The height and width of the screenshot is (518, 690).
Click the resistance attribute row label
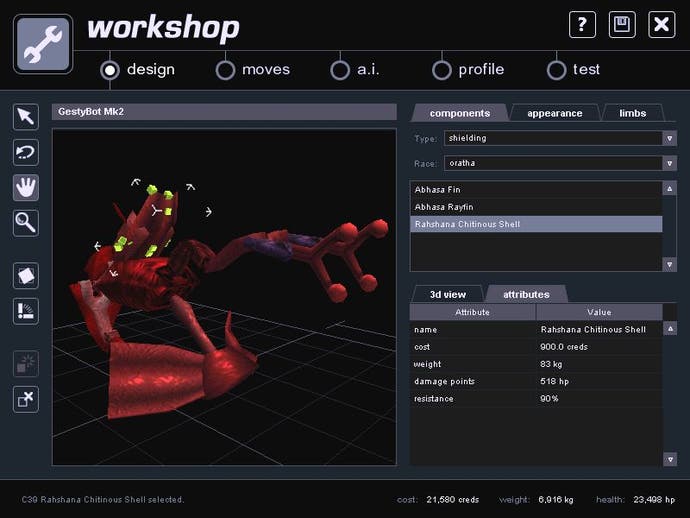pyautogui.click(x=433, y=398)
